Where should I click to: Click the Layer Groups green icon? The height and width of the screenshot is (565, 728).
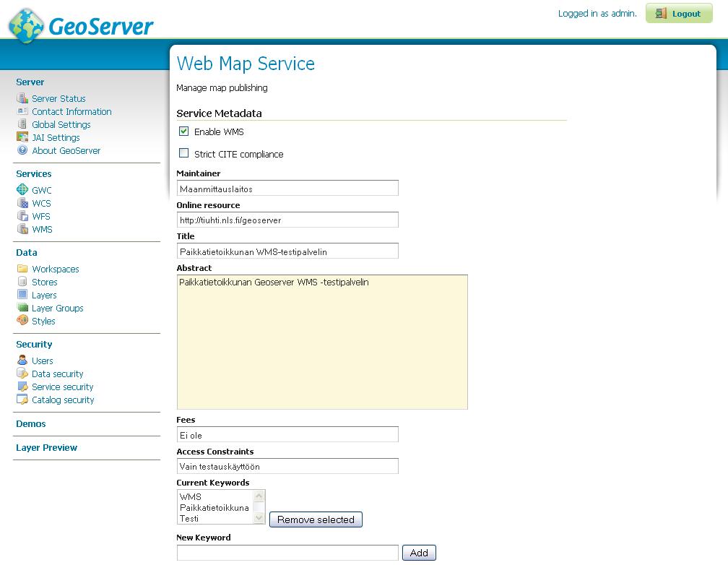point(22,307)
